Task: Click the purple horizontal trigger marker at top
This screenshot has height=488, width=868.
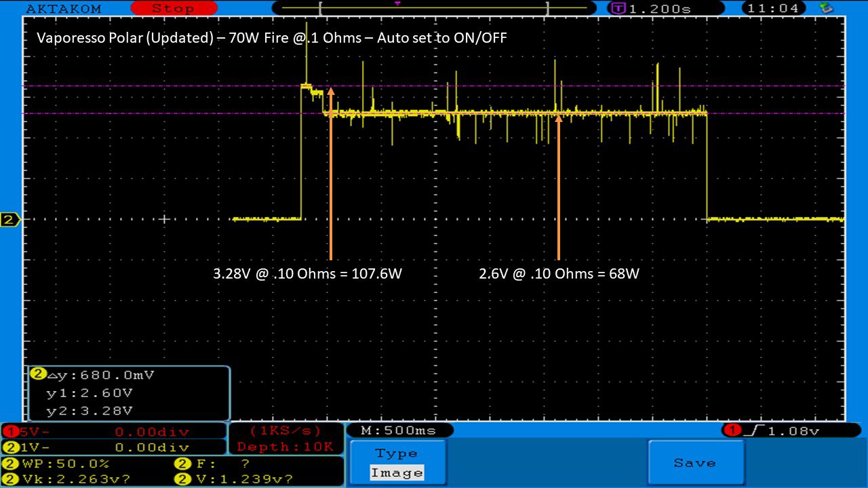Action: 397,4
